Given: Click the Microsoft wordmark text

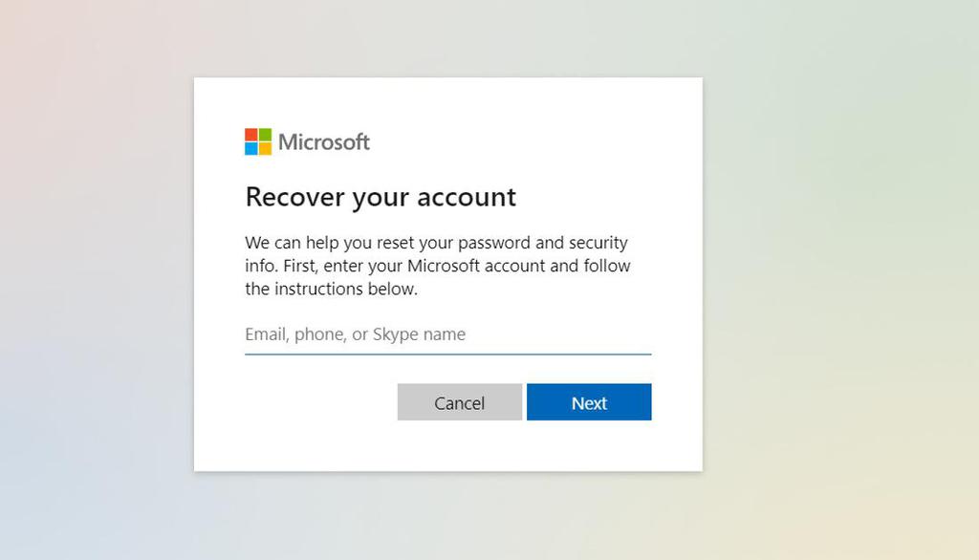Looking at the screenshot, I should (324, 142).
